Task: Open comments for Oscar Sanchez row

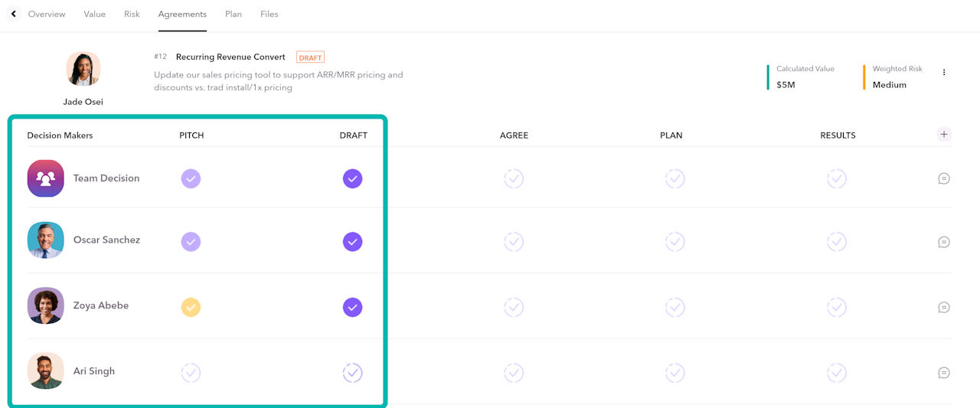Action: pyautogui.click(x=944, y=242)
